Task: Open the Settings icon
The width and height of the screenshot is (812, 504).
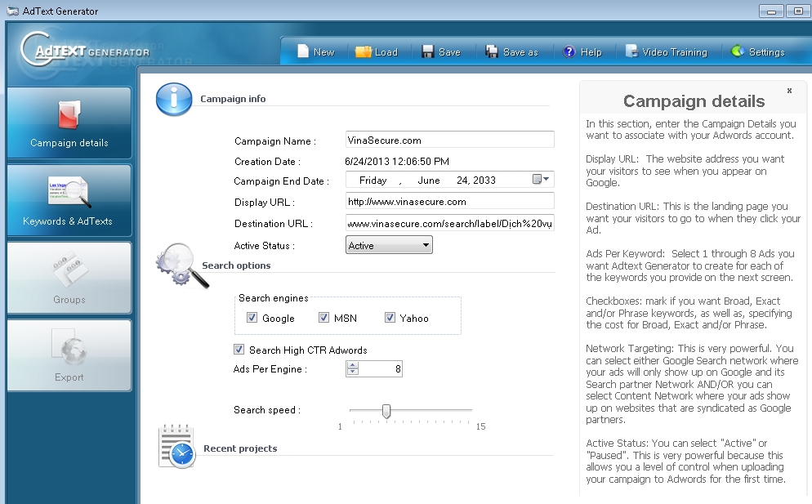Action: coord(738,51)
